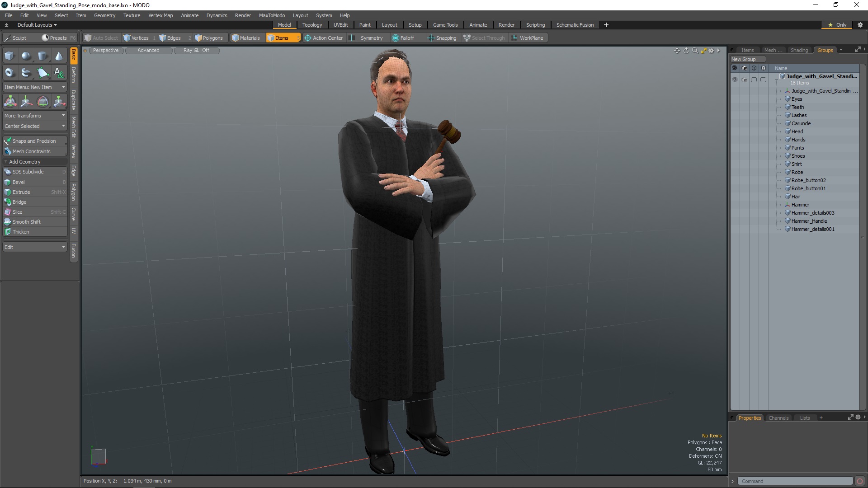Switch to the UVEdit tab

341,24
